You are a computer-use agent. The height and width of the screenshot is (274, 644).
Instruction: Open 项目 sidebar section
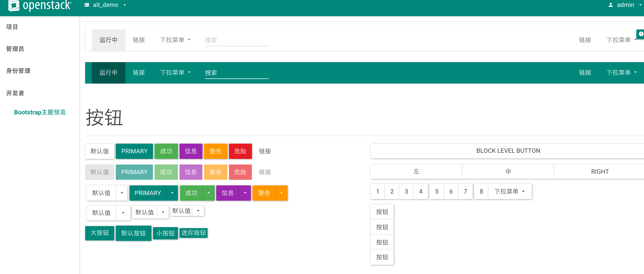[x=12, y=27]
